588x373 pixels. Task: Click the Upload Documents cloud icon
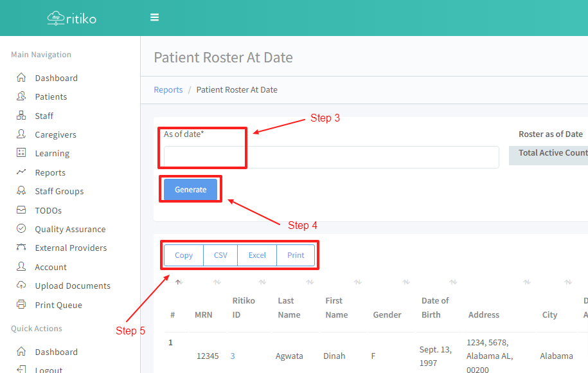pyautogui.click(x=21, y=286)
